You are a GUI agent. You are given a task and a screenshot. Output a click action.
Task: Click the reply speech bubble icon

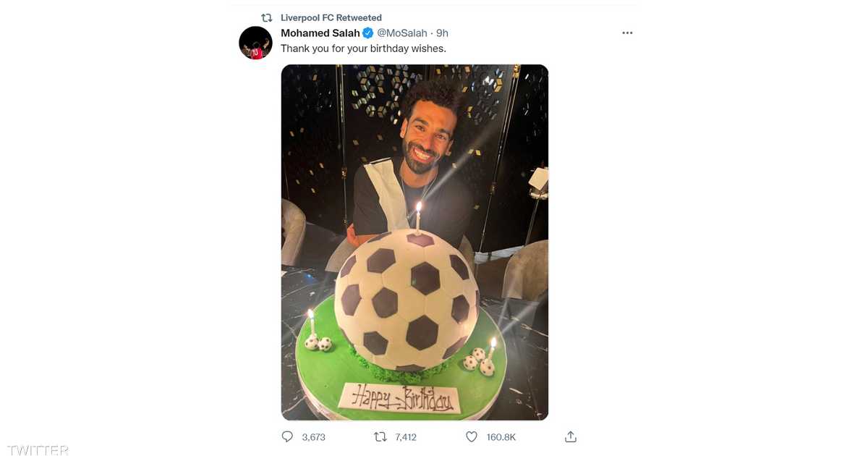point(287,437)
